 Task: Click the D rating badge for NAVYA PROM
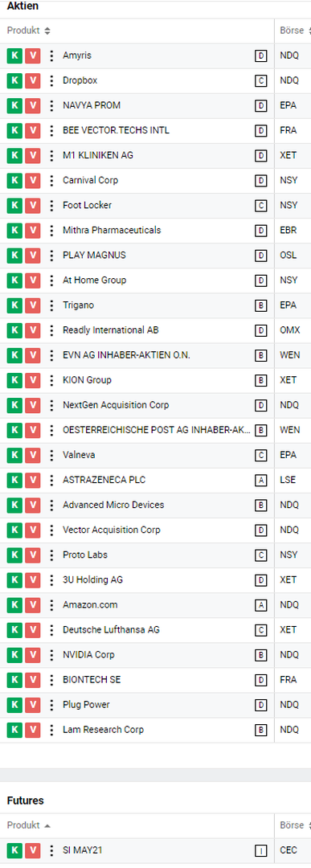[260, 106]
